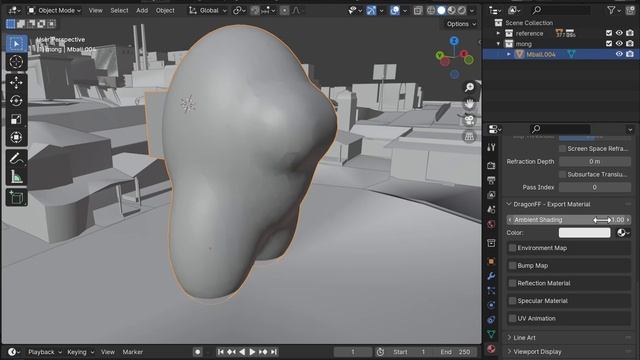Toggle the camera view icon
Viewport: 640px width, 360px height.
pos(469,120)
